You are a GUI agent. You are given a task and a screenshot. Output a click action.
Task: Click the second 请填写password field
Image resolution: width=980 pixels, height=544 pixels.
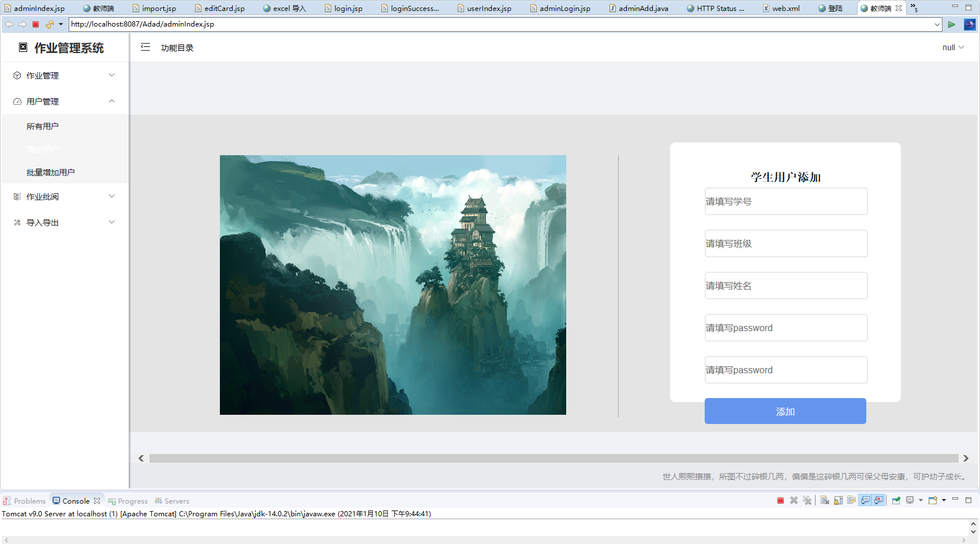pyautogui.click(x=786, y=370)
